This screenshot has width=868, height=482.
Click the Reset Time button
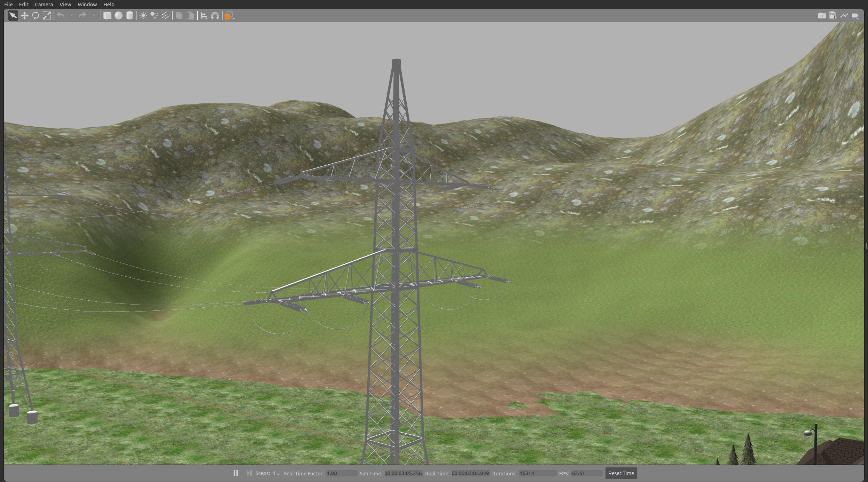621,473
